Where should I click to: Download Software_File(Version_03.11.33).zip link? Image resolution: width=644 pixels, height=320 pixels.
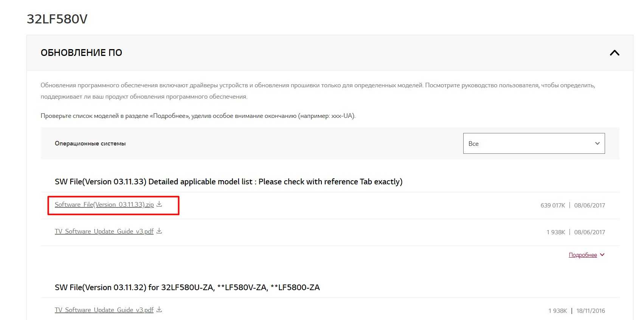(x=104, y=205)
